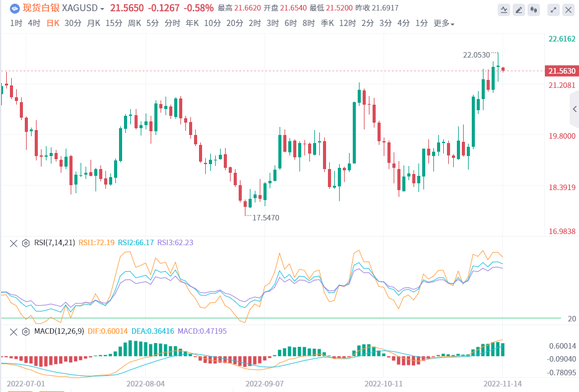This screenshot has height=392, width=579.
Task: Click the DIF:0.60014 value
Action: pos(108,331)
